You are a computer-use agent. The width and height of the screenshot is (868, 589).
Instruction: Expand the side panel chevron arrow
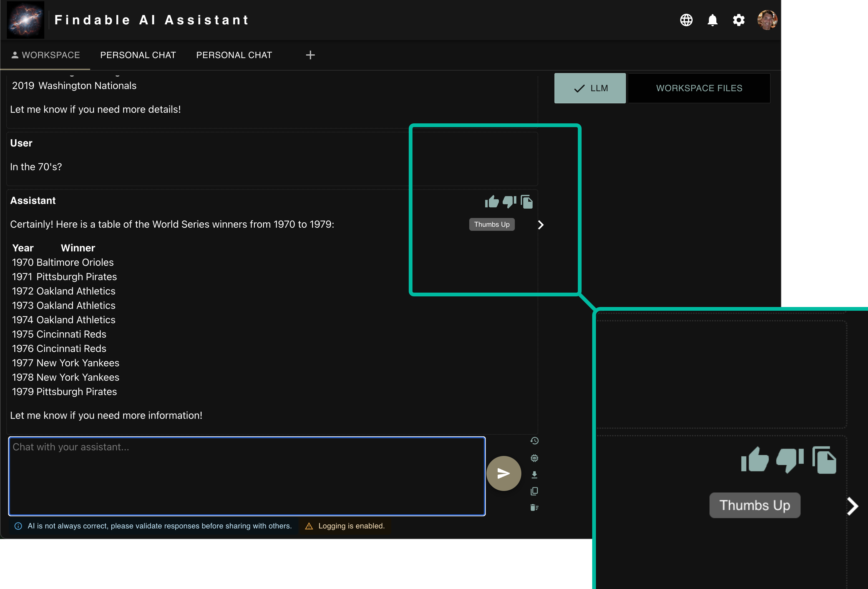pos(540,225)
